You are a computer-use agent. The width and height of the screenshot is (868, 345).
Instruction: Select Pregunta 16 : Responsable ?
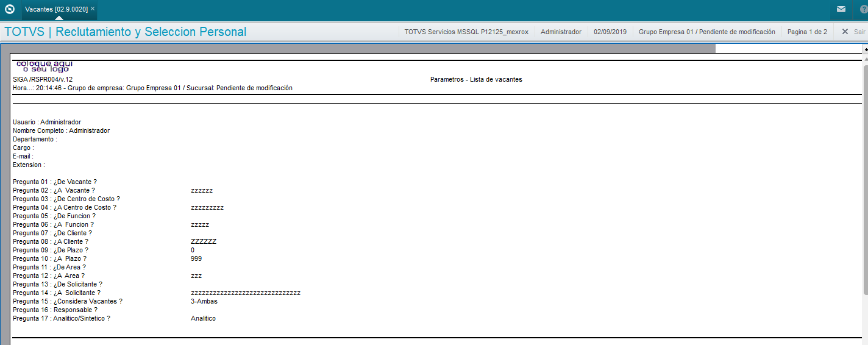[x=55, y=310]
